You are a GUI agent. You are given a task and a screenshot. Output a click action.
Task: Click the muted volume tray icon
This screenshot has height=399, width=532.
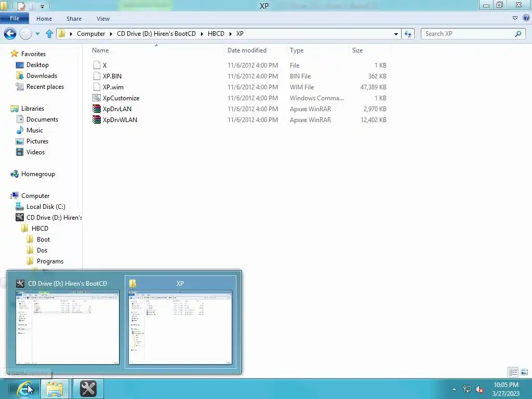click(x=480, y=389)
